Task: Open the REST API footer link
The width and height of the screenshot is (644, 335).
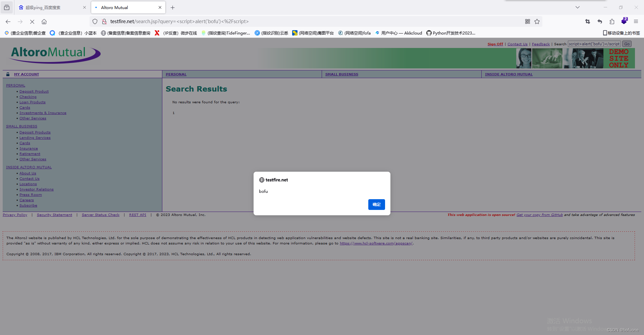Action: click(138, 215)
